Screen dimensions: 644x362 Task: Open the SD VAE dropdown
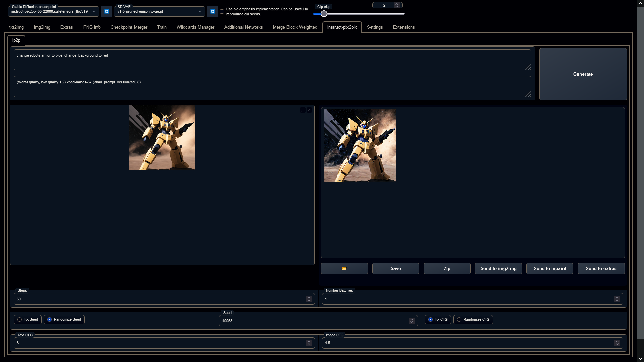click(159, 12)
